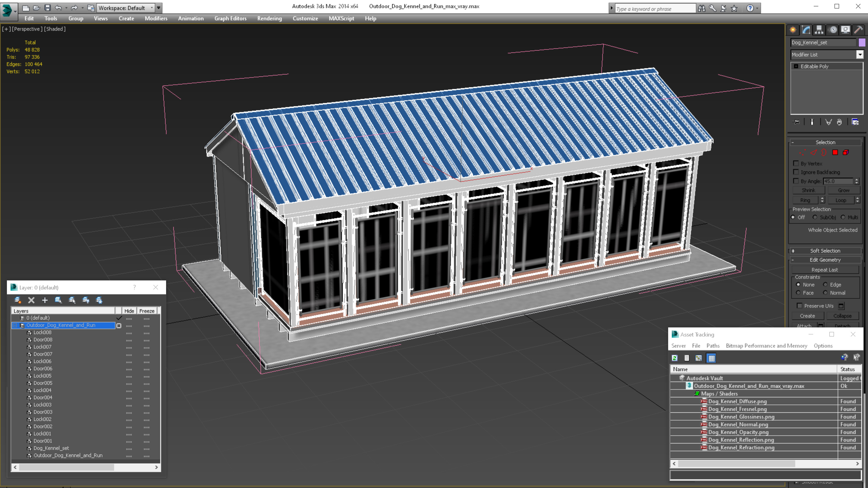Image resolution: width=868 pixels, height=488 pixels.
Task: Click the Pin Stack icon
Action: click(797, 122)
